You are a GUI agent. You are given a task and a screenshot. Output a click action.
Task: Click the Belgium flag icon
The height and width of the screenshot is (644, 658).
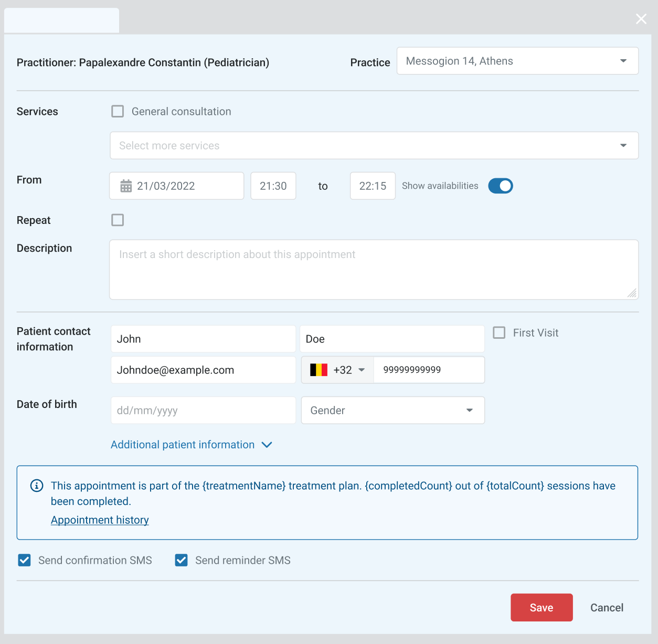click(319, 370)
